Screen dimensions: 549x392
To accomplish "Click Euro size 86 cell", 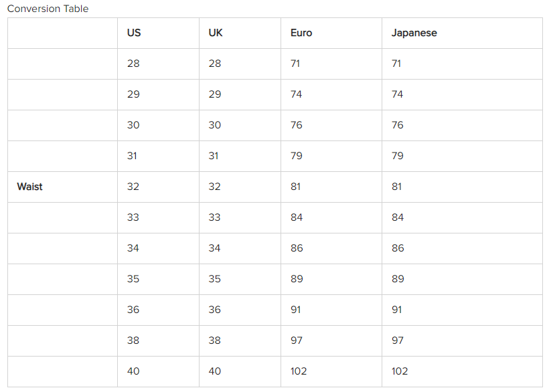I will point(297,248).
